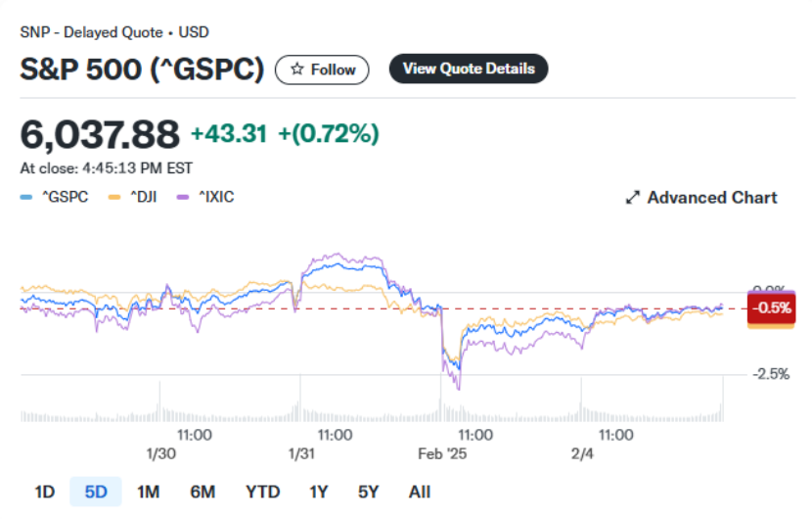
Task: Show the YTD chart range
Action: [261, 492]
